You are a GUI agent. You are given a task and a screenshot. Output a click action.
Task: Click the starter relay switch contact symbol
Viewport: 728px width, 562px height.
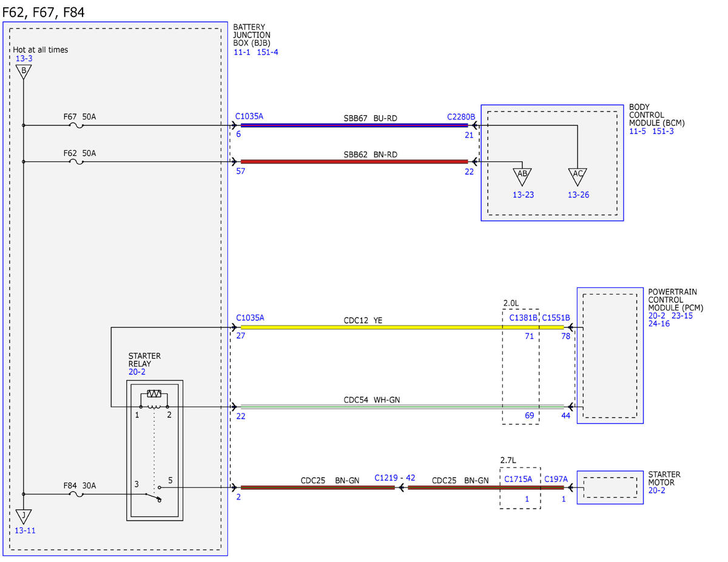[152, 494]
